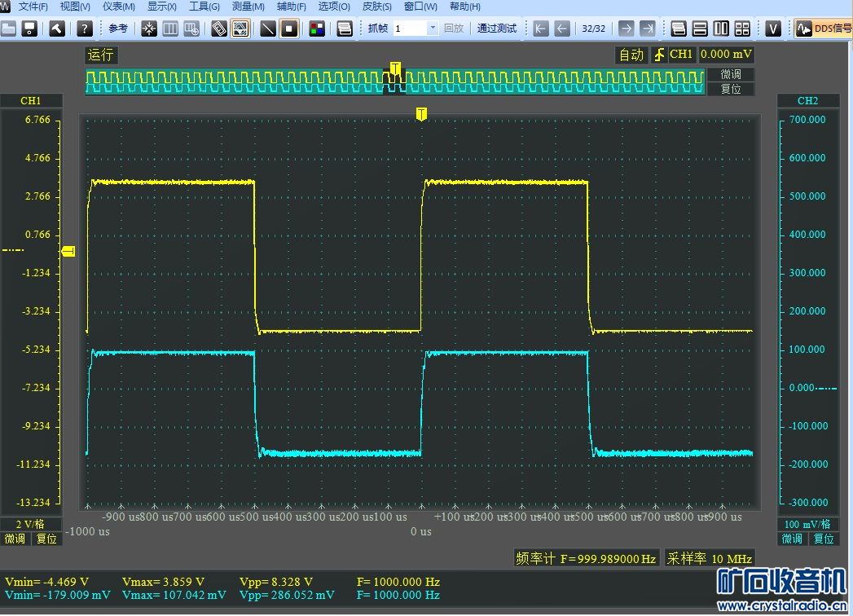Select the four-grid layout icon
853x616 pixels.
742,29
